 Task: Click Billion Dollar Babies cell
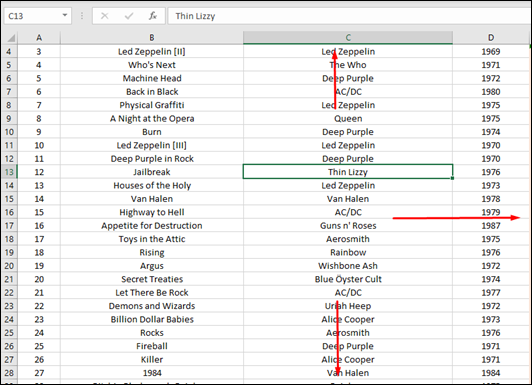[x=152, y=319]
